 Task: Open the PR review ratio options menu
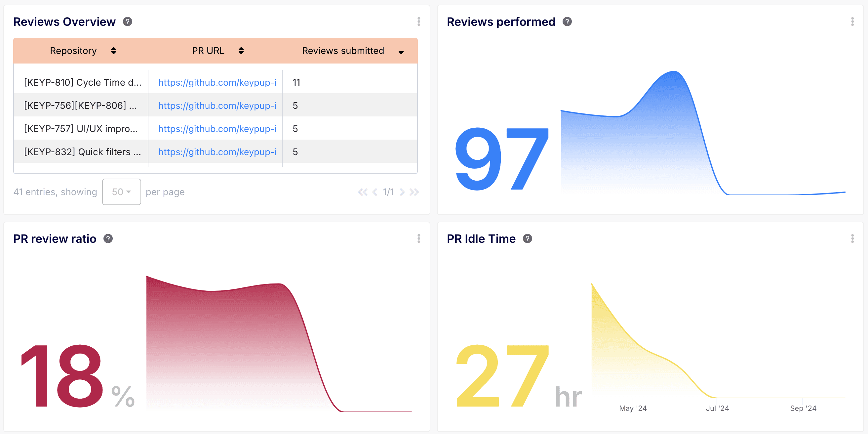[419, 239]
